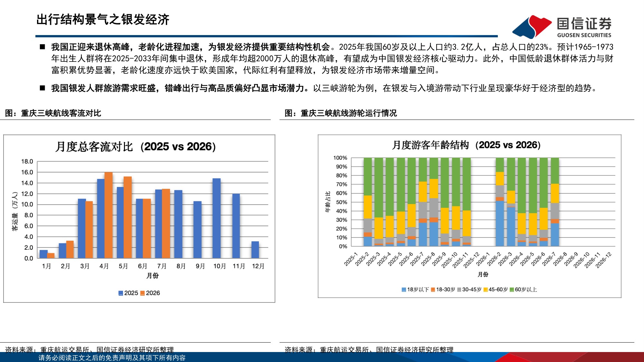644x362 pixels.
Task: Click the blue 2025 legend swatch
Action: 121,293
